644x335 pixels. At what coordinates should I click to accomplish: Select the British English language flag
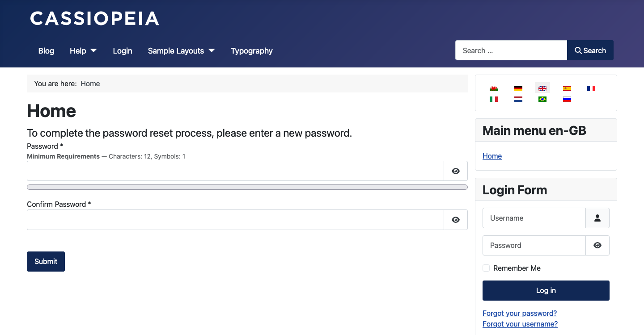point(542,88)
